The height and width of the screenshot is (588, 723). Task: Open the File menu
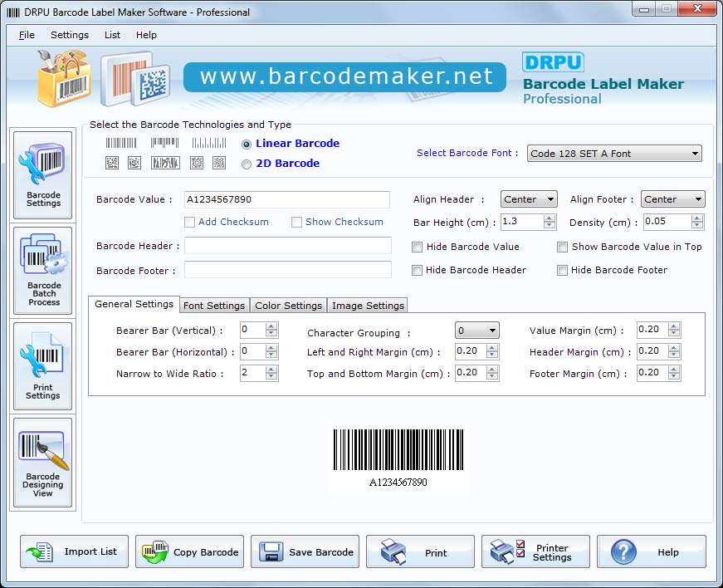pos(27,35)
